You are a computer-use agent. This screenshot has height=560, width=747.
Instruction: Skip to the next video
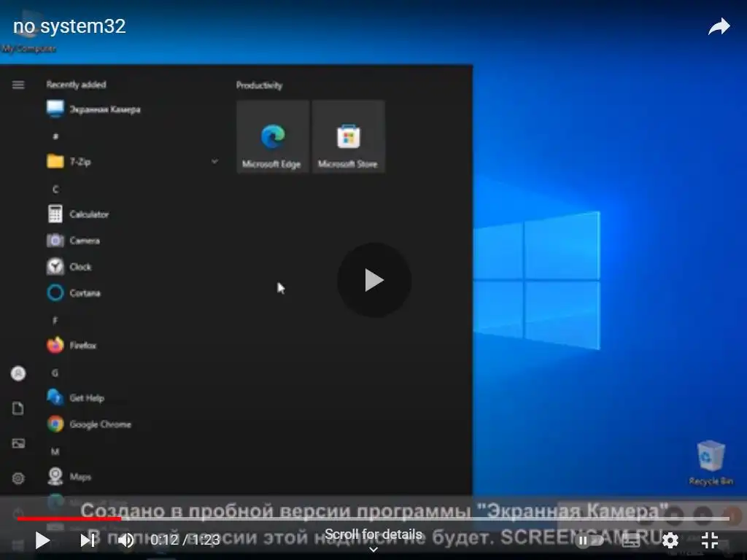pos(88,540)
